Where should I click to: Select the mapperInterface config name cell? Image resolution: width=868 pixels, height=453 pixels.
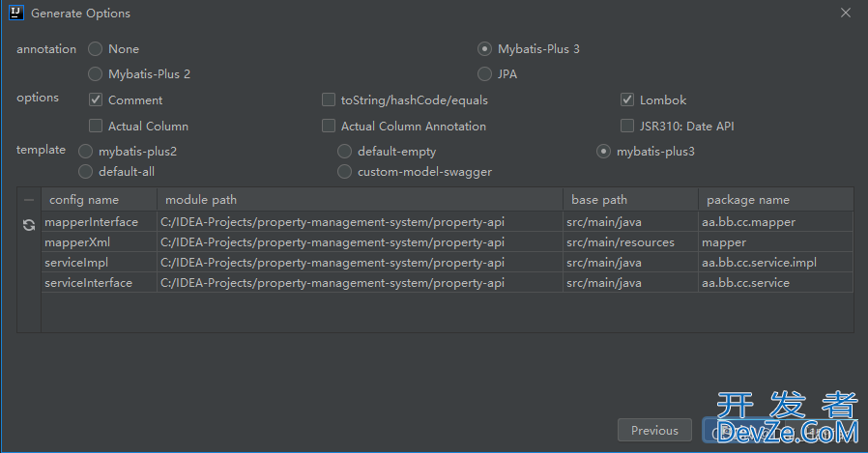[100, 222]
